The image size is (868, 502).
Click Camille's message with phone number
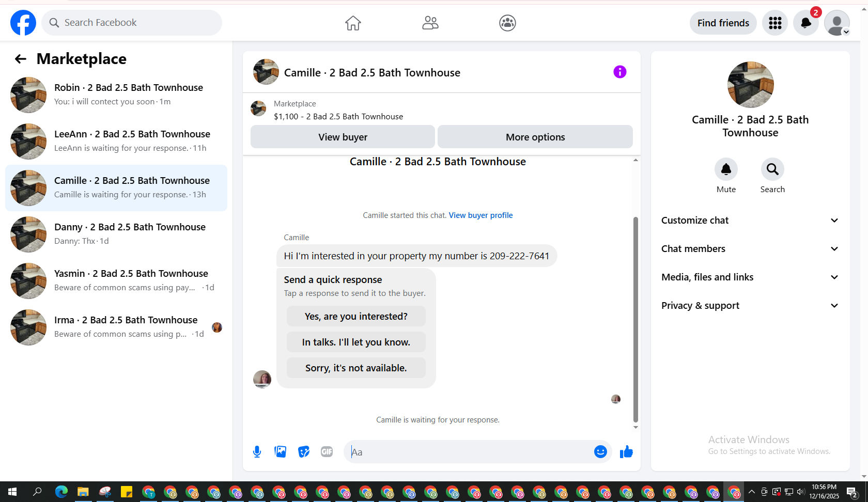(x=416, y=256)
